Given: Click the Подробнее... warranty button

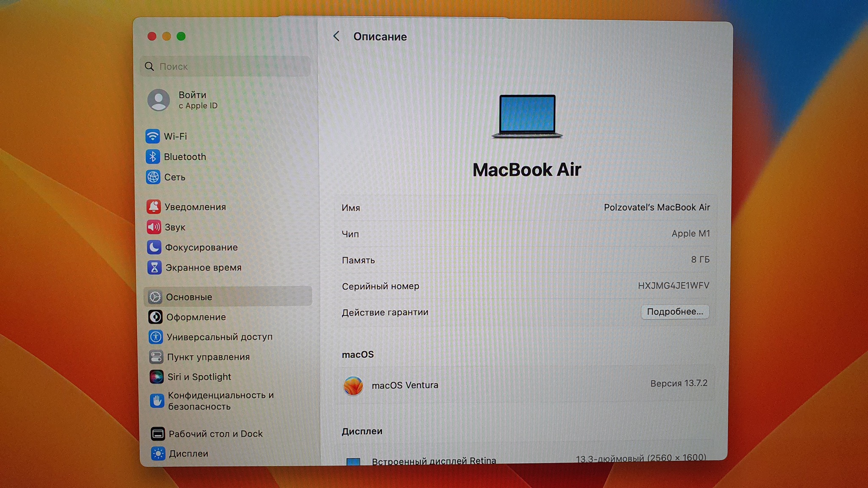Looking at the screenshot, I should tap(674, 312).
